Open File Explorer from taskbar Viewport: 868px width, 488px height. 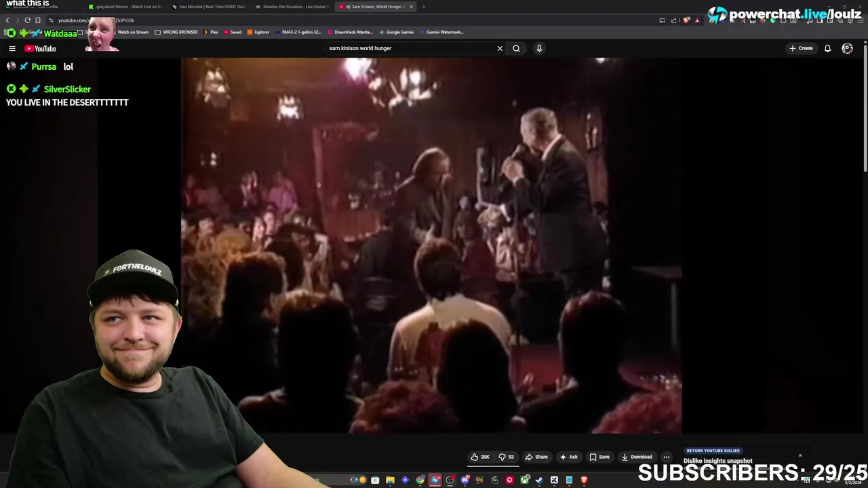[390, 480]
